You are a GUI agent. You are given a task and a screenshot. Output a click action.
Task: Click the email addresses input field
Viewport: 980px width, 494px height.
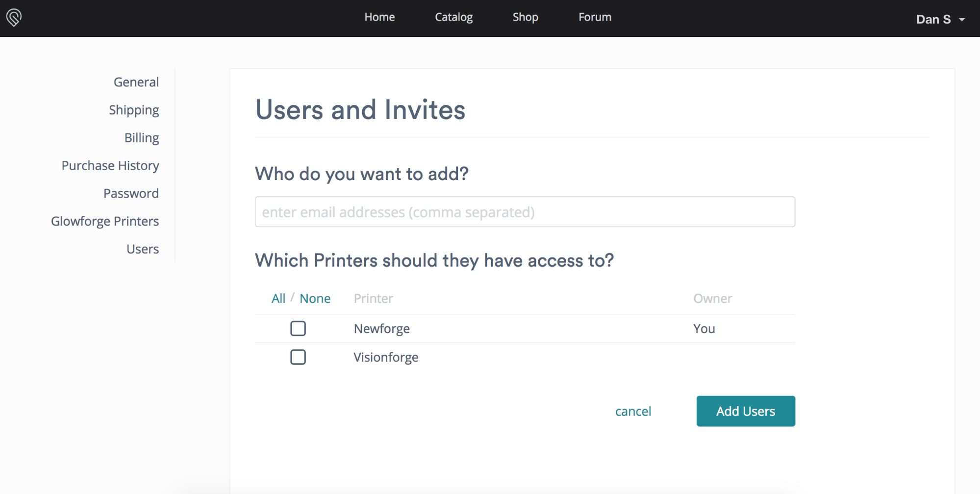coord(524,211)
